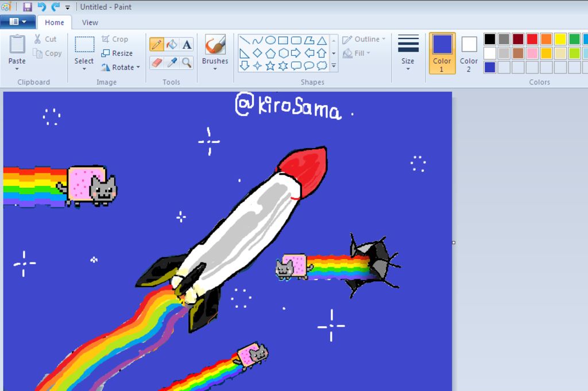
Task: Open the Customize Quick Access Toolbar dropdown
Action: pos(68,7)
